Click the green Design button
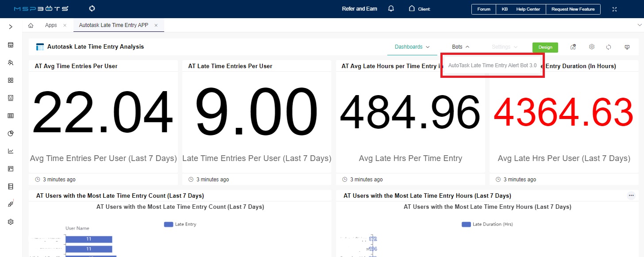644x257 pixels. [x=545, y=47]
